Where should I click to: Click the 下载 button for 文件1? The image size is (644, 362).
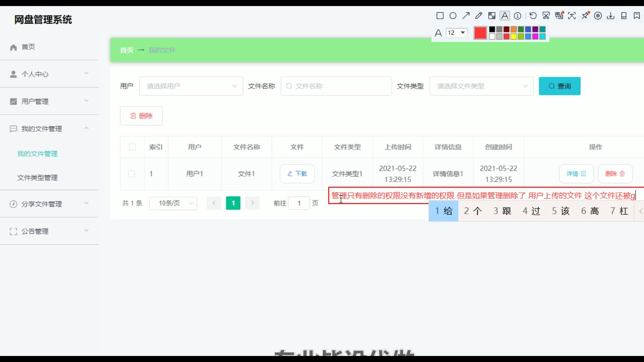(x=297, y=174)
